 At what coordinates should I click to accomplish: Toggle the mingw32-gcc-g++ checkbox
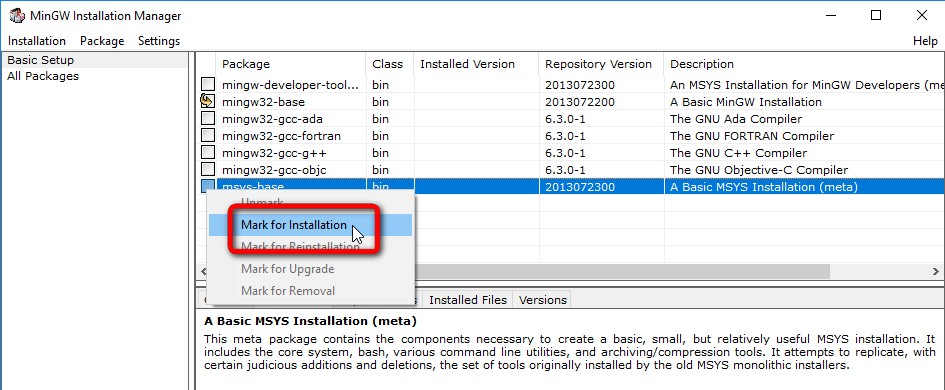click(x=207, y=152)
